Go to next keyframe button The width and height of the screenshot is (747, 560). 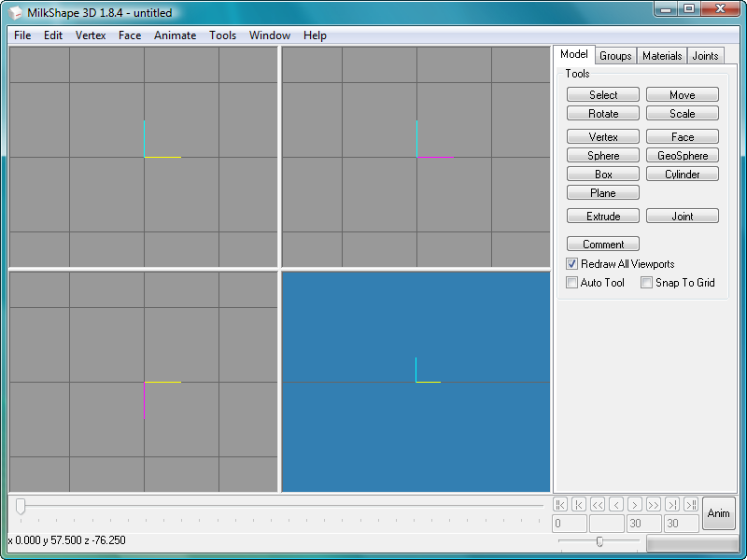[672, 504]
